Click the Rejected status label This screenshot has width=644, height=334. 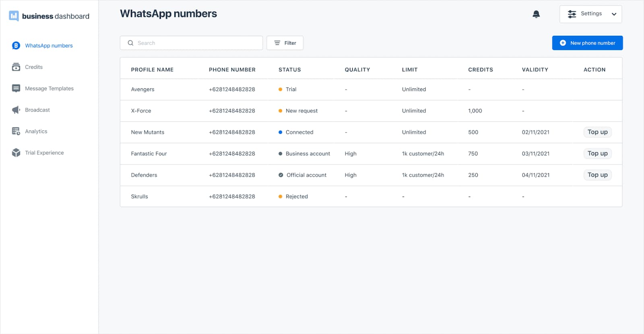click(297, 197)
